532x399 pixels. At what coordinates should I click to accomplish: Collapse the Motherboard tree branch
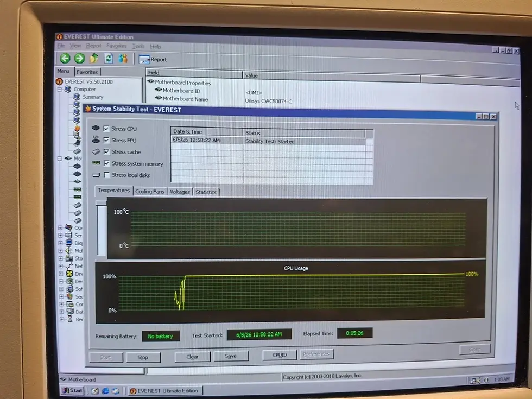point(60,159)
